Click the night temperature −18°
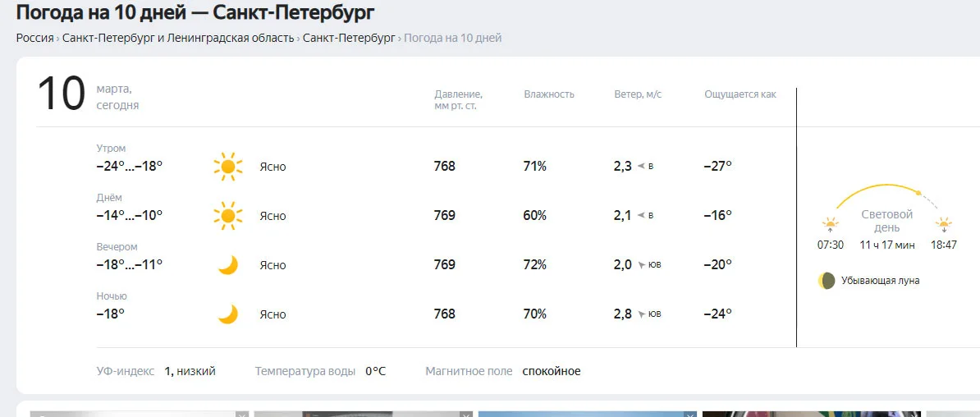The height and width of the screenshot is (417, 980). click(111, 314)
